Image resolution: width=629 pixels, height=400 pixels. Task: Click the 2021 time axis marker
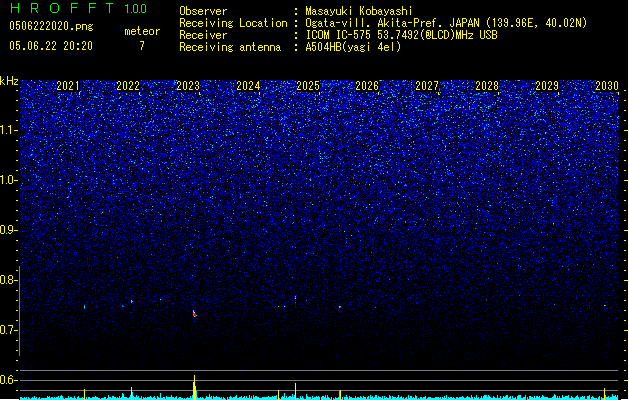click(x=68, y=86)
